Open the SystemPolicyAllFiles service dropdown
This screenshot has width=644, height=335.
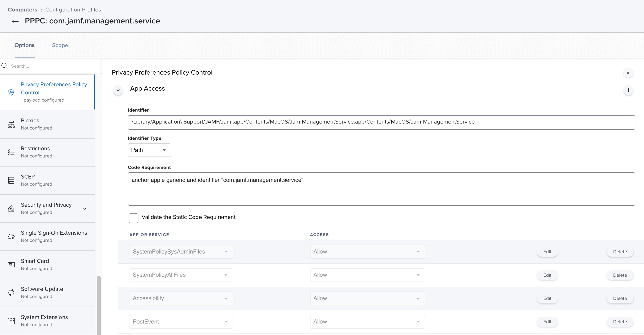coord(181,275)
